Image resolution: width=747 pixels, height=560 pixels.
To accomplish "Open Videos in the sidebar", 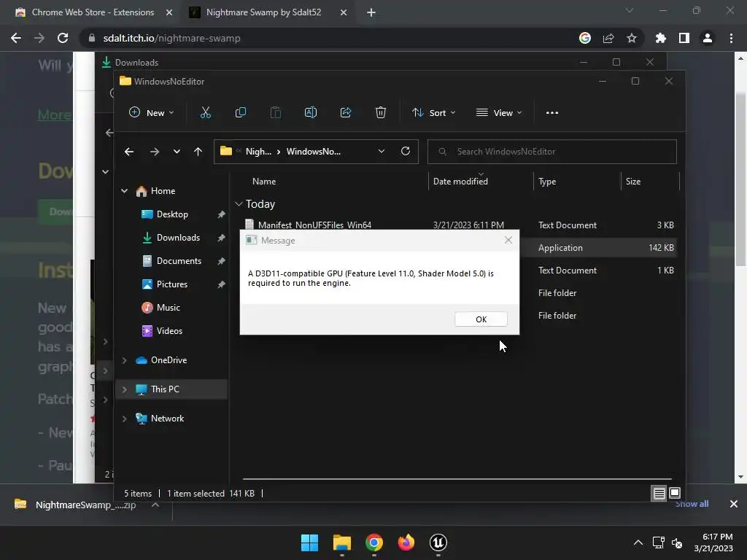I will click(x=169, y=331).
